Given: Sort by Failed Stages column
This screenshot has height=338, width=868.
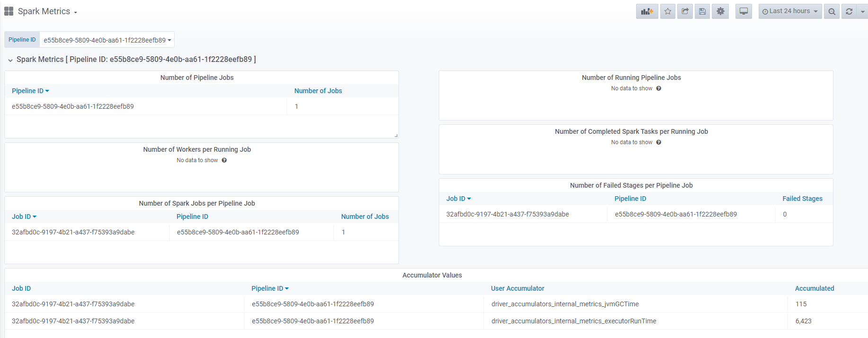Looking at the screenshot, I should (802, 199).
